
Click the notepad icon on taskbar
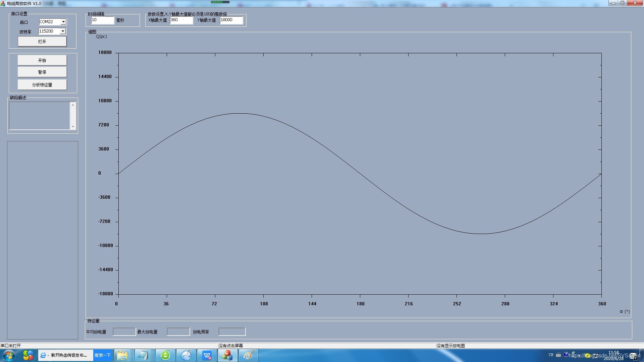[x=143, y=355]
